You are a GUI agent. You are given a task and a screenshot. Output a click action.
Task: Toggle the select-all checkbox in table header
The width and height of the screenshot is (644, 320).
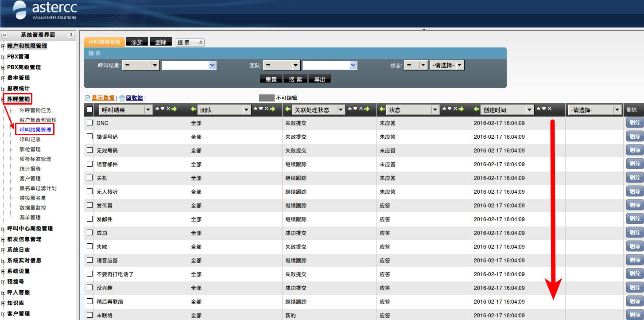[89, 109]
